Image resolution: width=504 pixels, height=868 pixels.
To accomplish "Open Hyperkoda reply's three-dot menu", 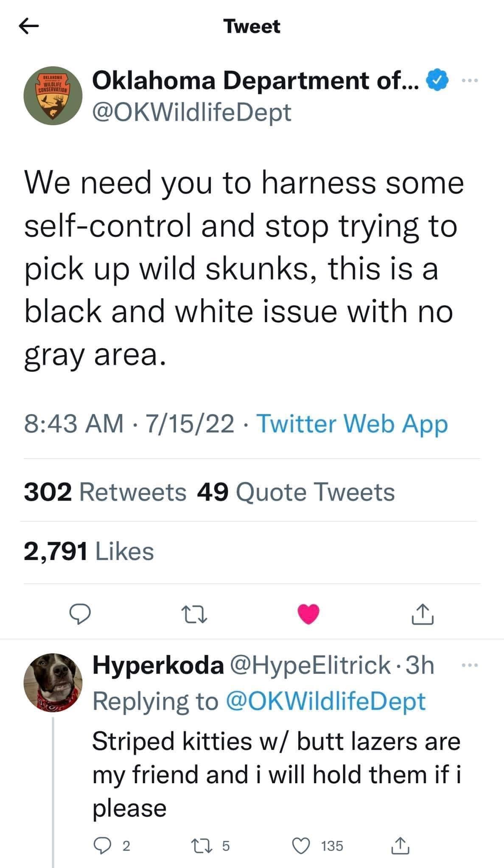I will click(x=470, y=666).
